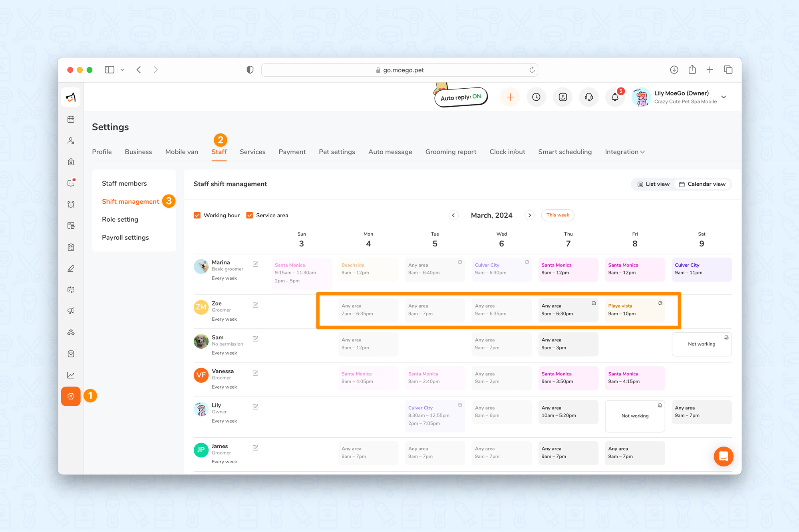
Task: Expand the Integration dropdown tab
Action: (624, 152)
